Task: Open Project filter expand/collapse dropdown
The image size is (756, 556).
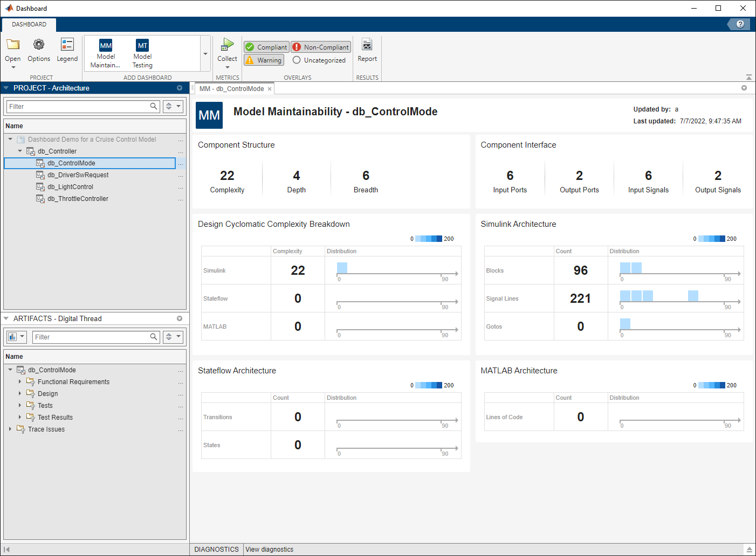Action: pos(174,107)
